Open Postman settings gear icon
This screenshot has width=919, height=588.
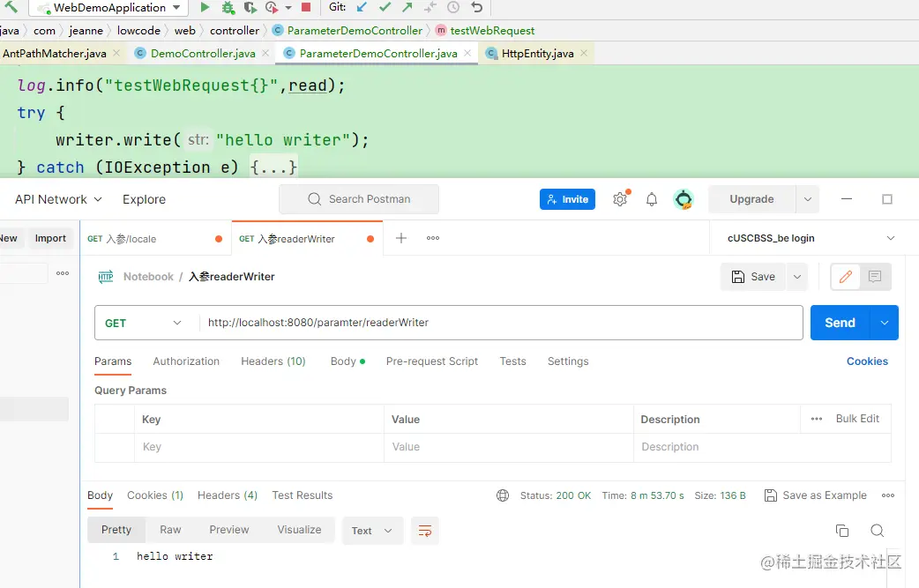620,199
